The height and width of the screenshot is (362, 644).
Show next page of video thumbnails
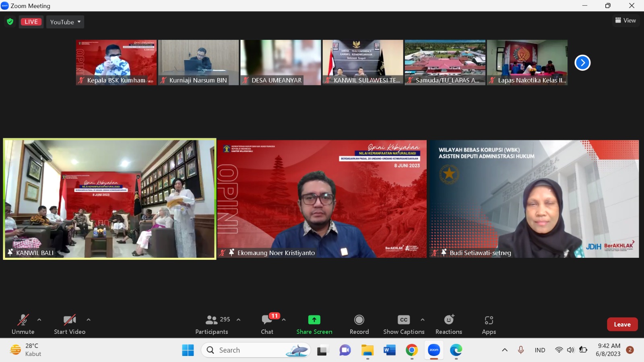582,62
